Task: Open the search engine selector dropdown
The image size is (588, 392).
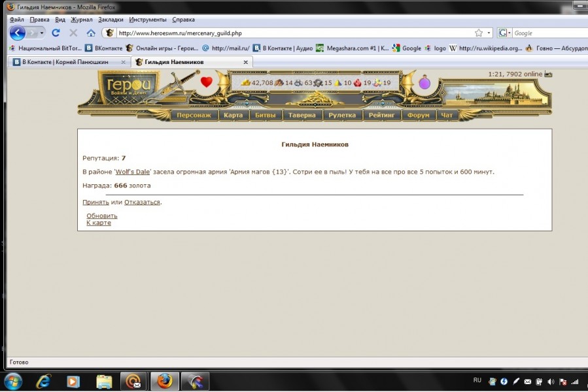Action: (x=504, y=33)
